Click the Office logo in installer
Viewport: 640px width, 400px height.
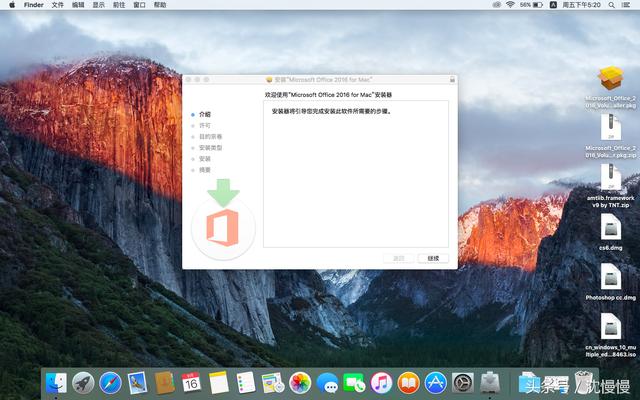(x=223, y=227)
